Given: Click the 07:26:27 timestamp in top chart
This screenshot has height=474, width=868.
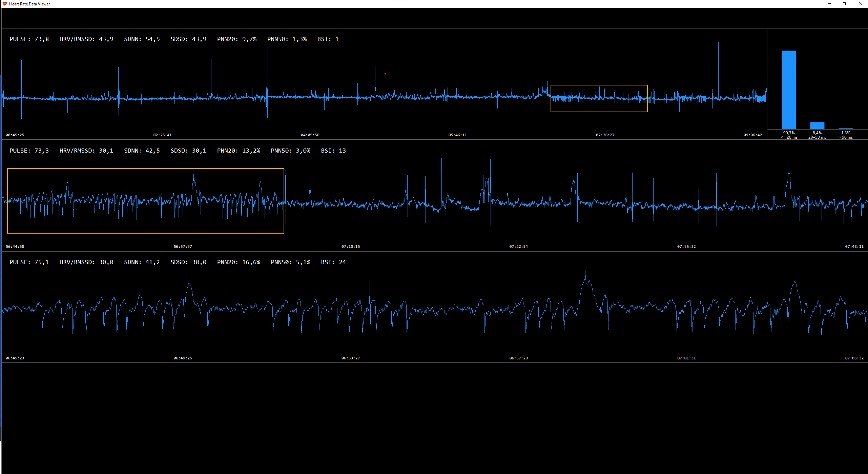Looking at the screenshot, I should (x=605, y=135).
